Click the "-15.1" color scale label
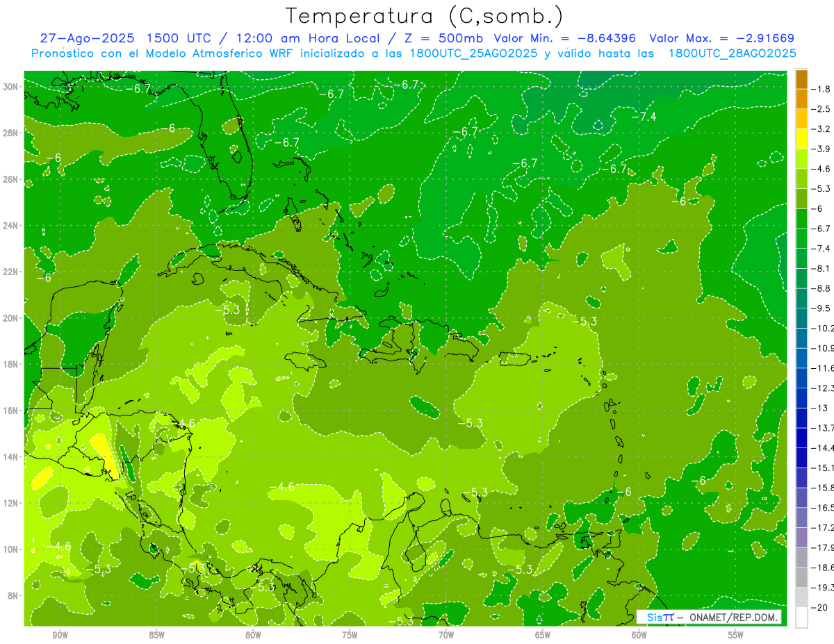The height and width of the screenshot is (644, 834). pos(823,468)
